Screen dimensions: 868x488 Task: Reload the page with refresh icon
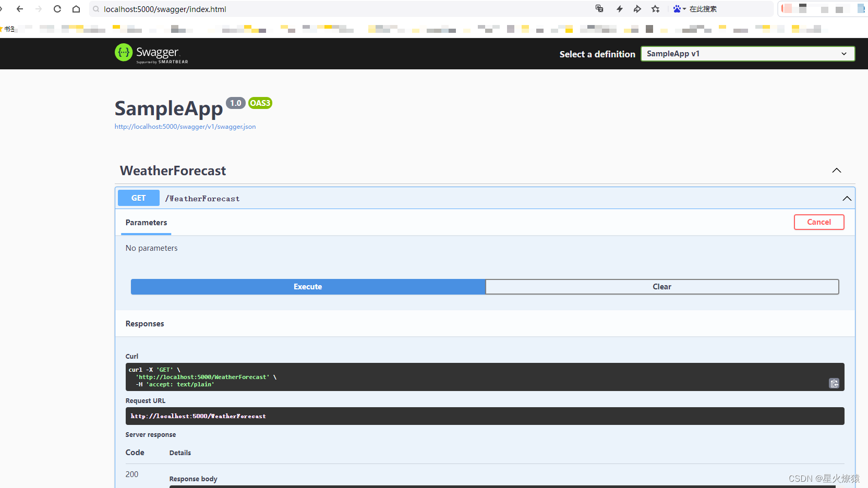tap(57, 9)
